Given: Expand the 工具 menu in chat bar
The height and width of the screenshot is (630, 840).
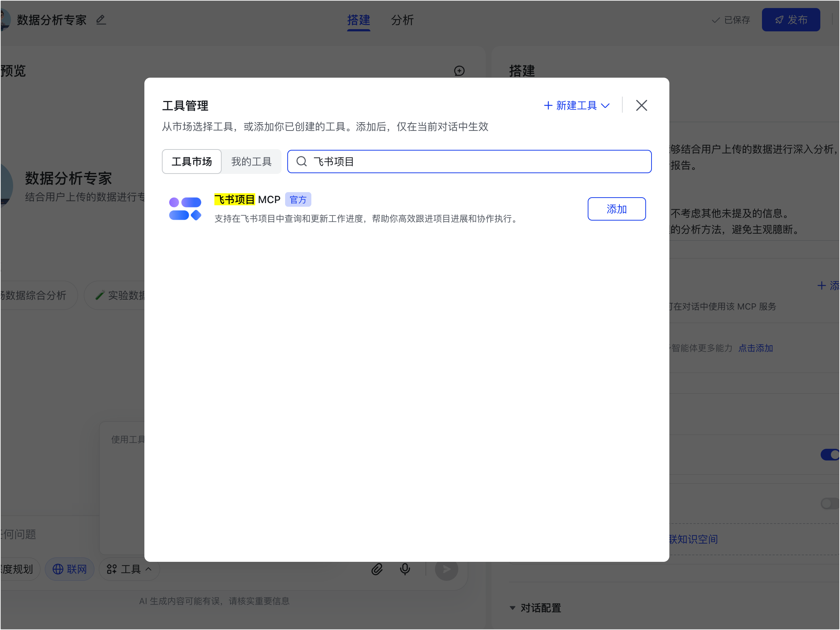Looking at the screenshot, I should tap(129, 569).
